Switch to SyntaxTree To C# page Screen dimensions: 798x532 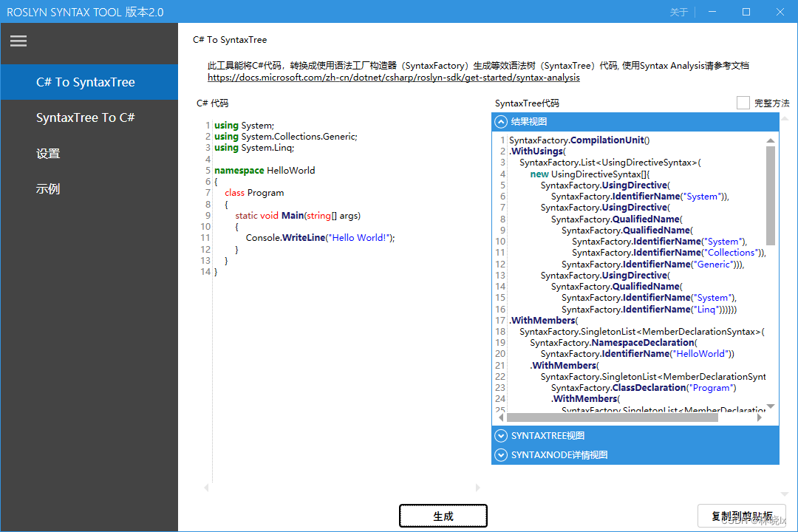pyautogui.click(x=86, y=117)
